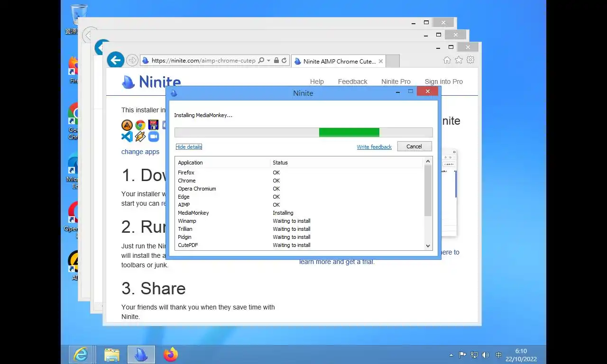Refresh the ninite.com page
Image resolution: width=607 pixels, height=364 pixels.
(x=284, y=61)
